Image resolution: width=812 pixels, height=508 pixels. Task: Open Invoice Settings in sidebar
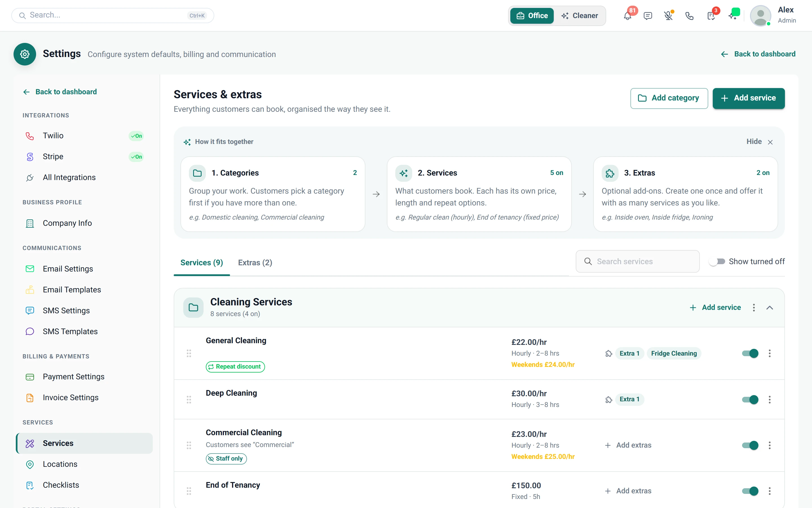coord(84,397)
